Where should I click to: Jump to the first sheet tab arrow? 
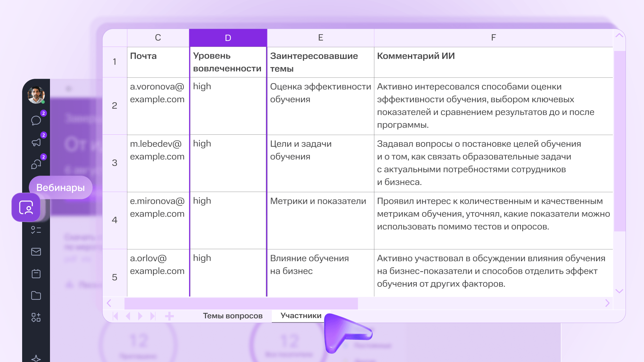116,316
